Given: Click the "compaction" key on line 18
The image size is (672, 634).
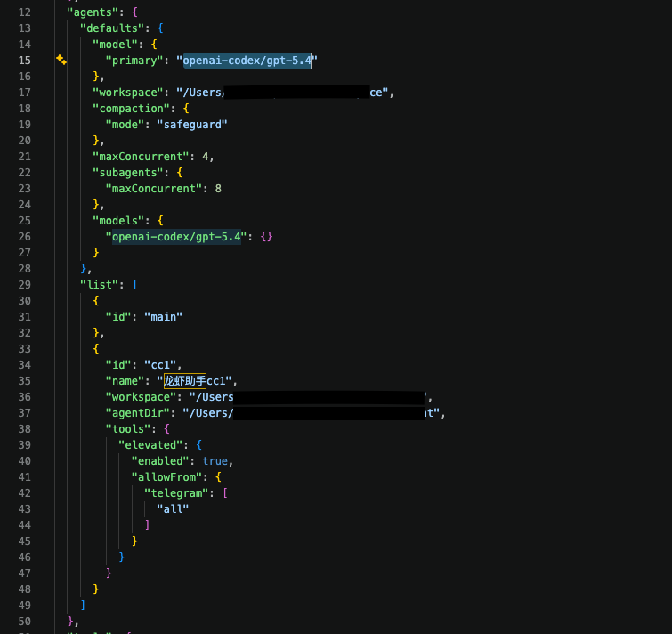Looking at the screenshot, I should point(131,109).
